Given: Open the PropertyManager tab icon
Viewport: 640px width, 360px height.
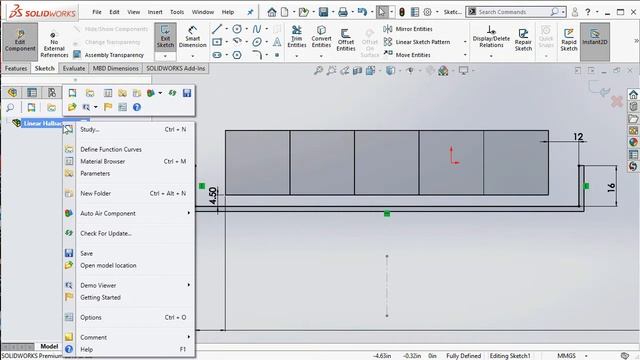Looking at the screenshot, I should tap(32, 93).
